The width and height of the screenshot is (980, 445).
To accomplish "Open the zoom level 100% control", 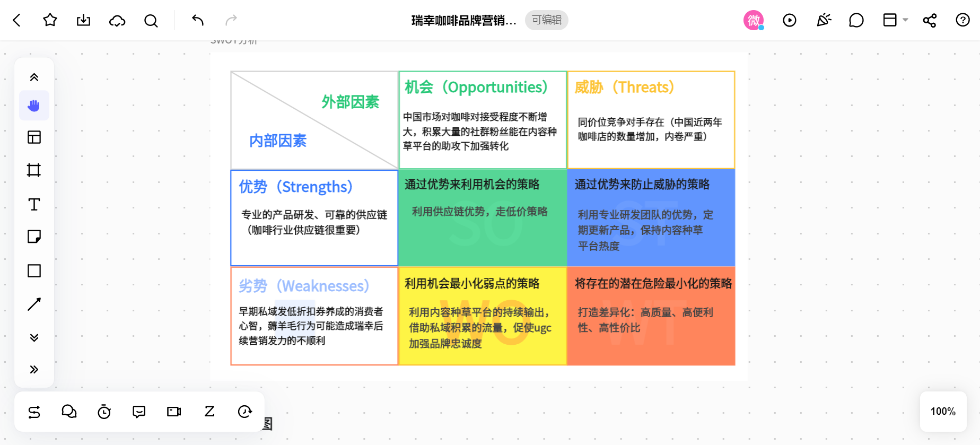I will (x=942, y=412).
